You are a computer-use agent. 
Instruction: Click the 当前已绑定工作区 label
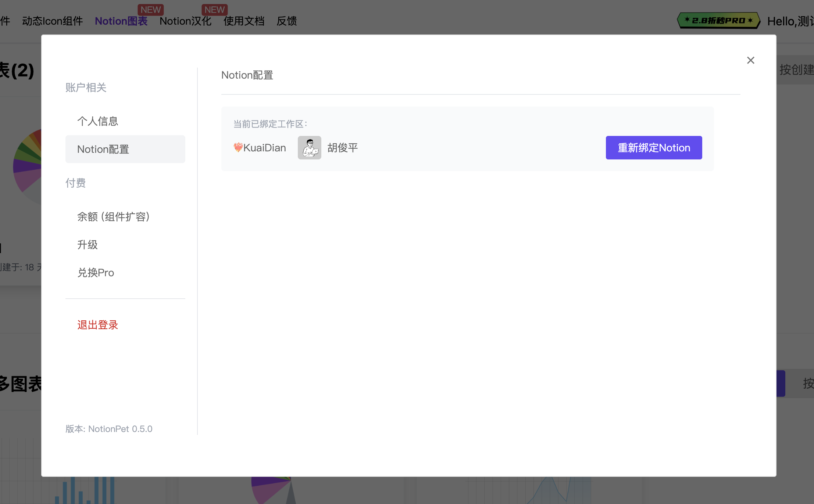270,124
